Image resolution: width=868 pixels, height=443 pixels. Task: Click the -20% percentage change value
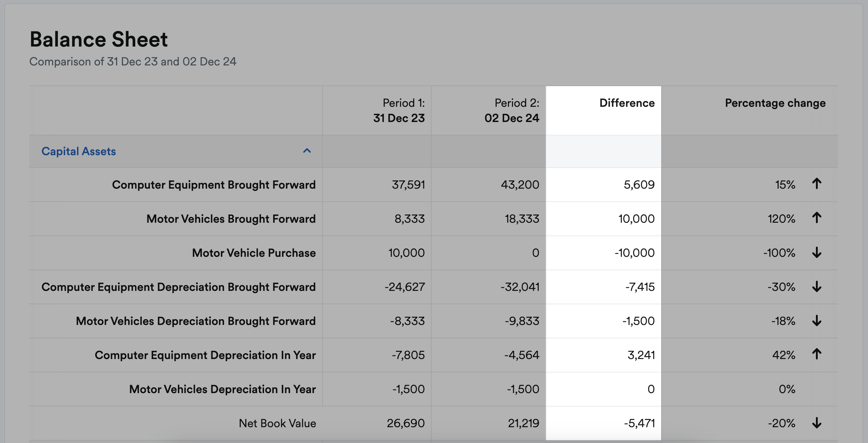[x=782, y=423]
